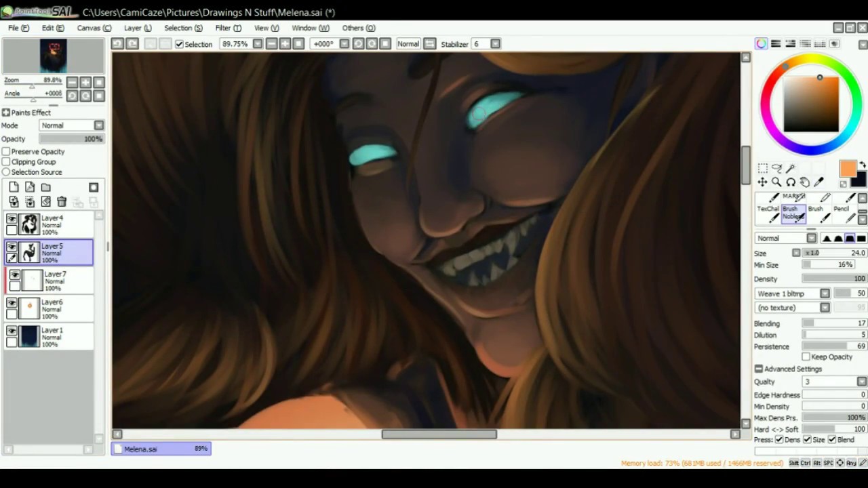Select the Lasso selection tool

[776, 168]
